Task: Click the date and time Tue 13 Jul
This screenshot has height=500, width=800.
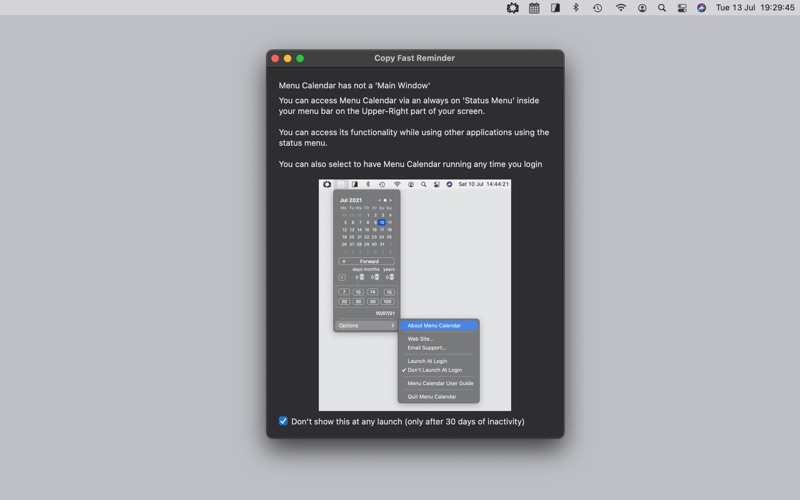Action: point(755,8)
